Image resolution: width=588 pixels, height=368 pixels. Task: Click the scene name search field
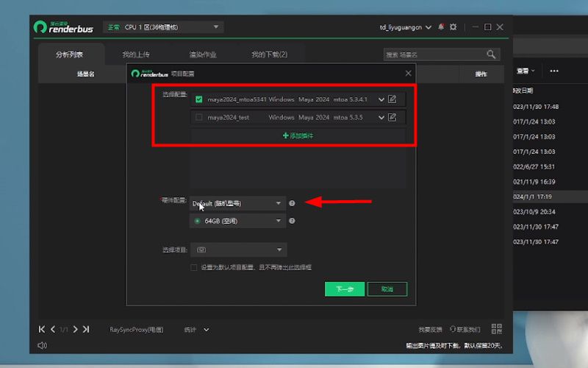434,54
